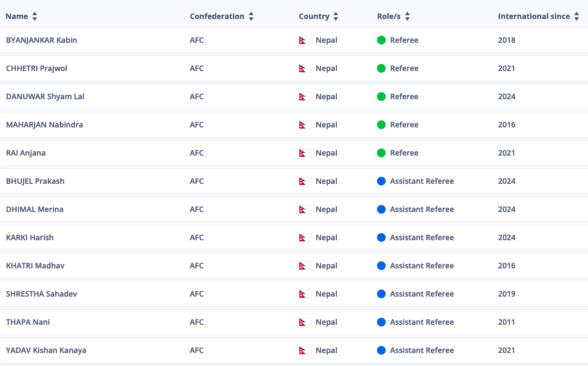The height and width of the screenshot is (366, 588).
Task: Click the International since header text
Action: [534, 16]
